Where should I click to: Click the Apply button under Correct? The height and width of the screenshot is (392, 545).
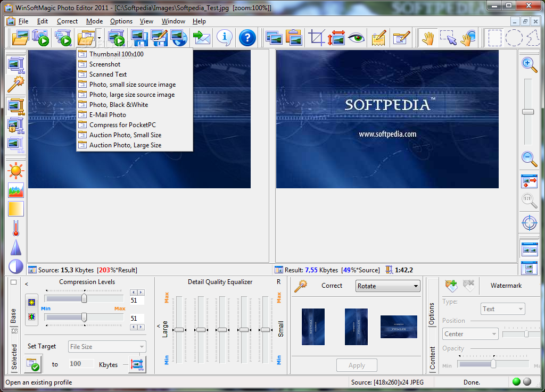[357, 365]
